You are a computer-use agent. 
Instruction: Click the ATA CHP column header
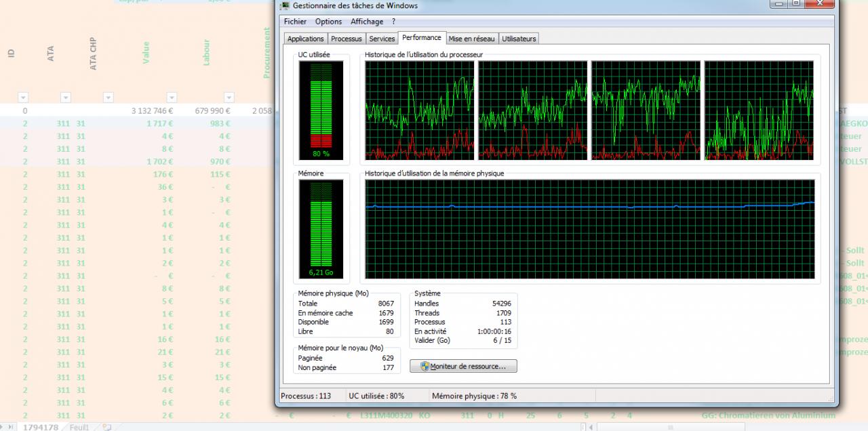point(93,54)
